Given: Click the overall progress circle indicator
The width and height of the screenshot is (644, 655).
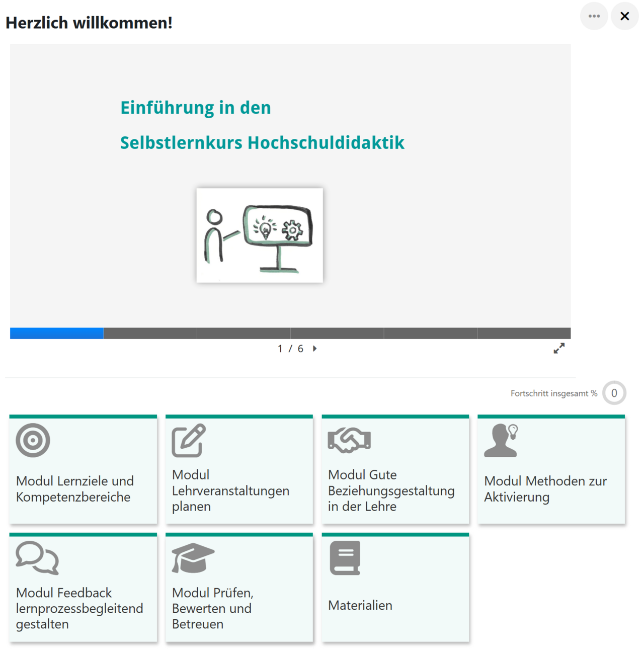Looking at the screenshot, I should click(x=614, y=393).
